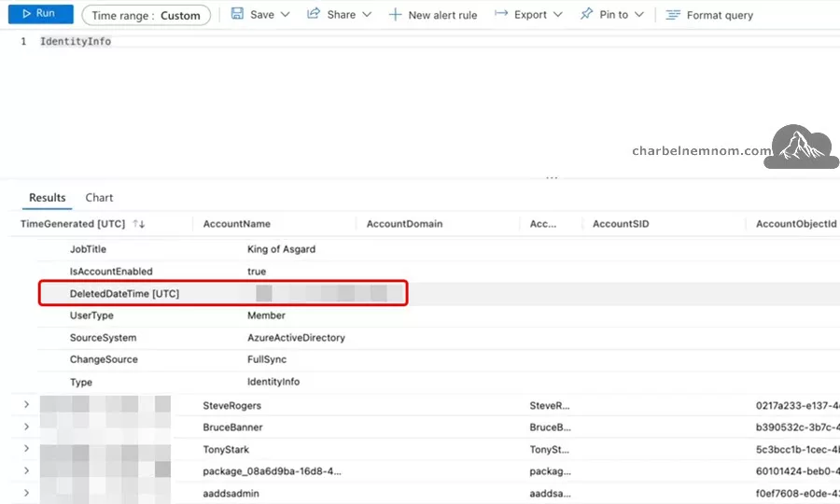Select the FullSync value
The image size is (840, 504).
pos(267,359)
